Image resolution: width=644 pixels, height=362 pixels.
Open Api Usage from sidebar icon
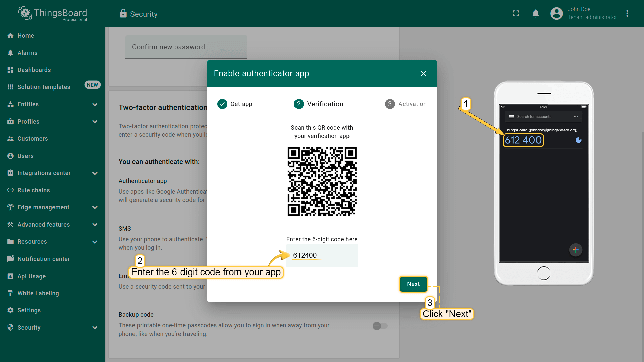click(10, 276)
